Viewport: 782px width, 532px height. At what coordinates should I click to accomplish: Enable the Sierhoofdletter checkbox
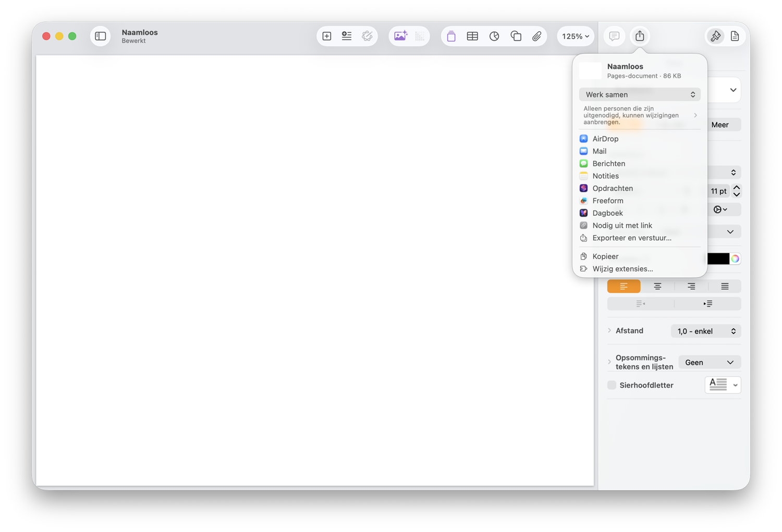point(612,385)
